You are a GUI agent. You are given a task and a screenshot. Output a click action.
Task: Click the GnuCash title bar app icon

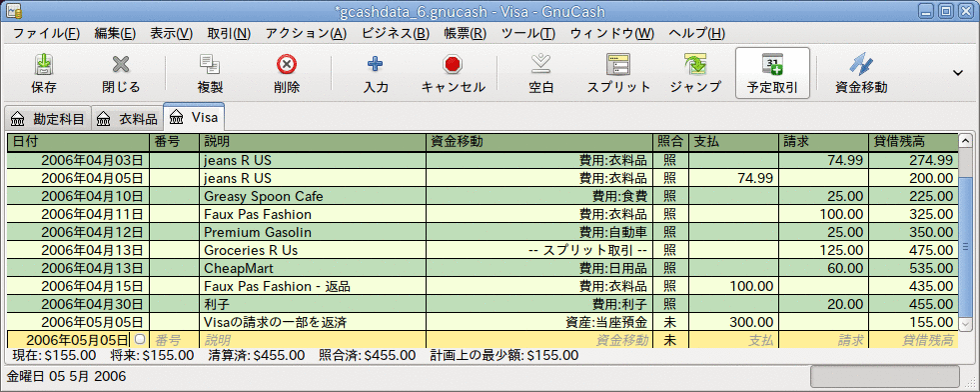coord(15,11)
